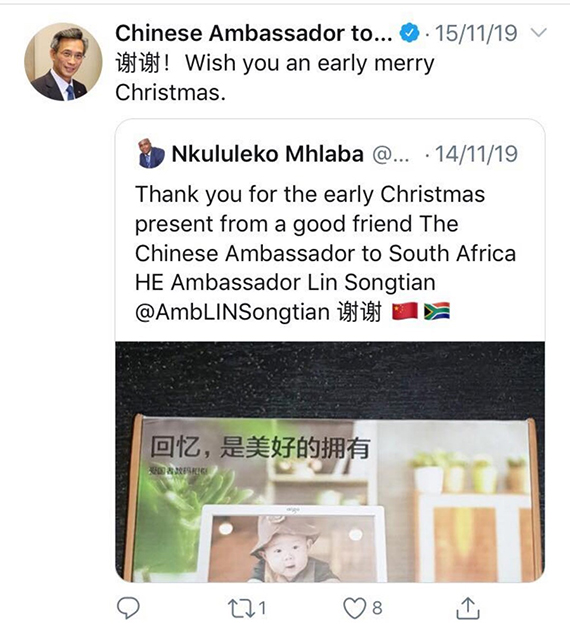Enlarge the gift box photo

coord(330,461)
